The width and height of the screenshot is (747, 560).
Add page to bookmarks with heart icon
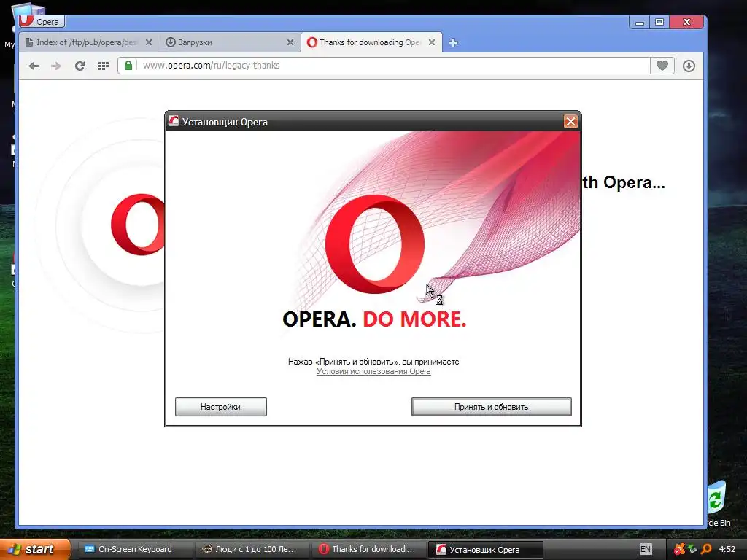coord(662,65)
